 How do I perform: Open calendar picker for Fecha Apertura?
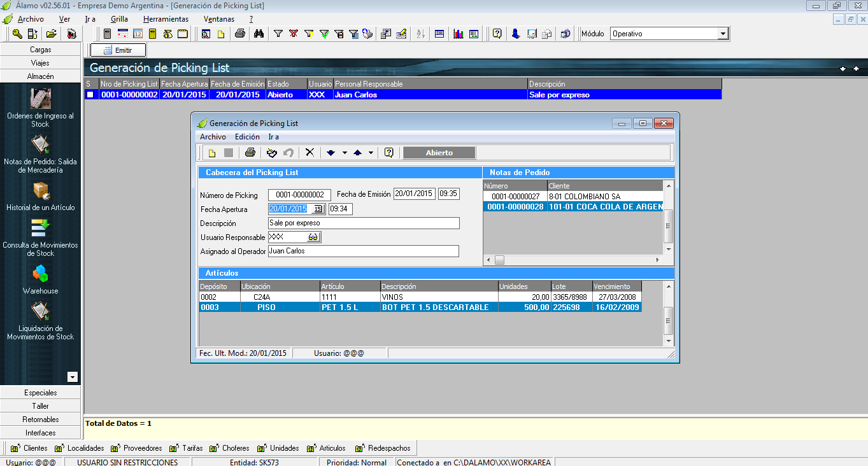tap(318, 209)
